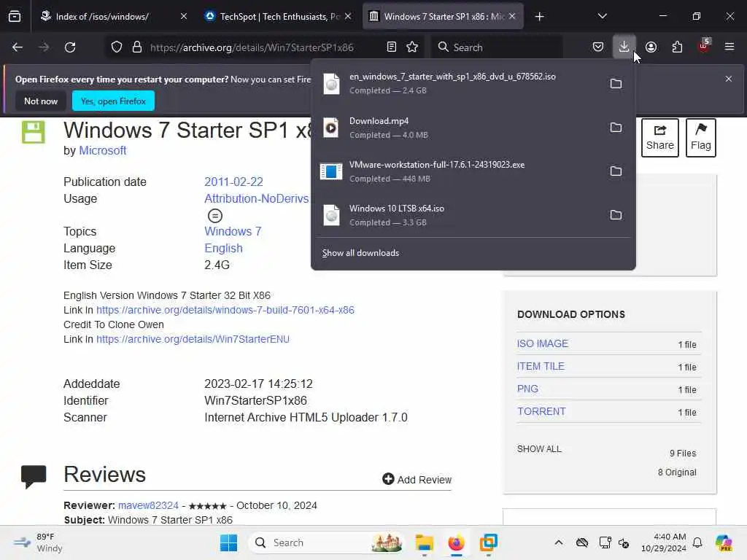Click SHOW ALL files link
747x560 pixels.
[x=539, y=449]
